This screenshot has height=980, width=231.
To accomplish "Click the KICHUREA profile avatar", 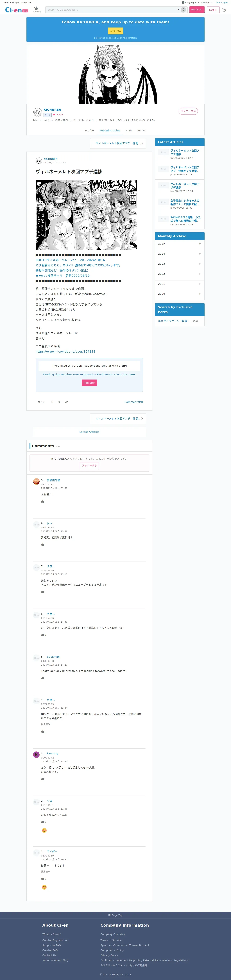I will point(37,112).
